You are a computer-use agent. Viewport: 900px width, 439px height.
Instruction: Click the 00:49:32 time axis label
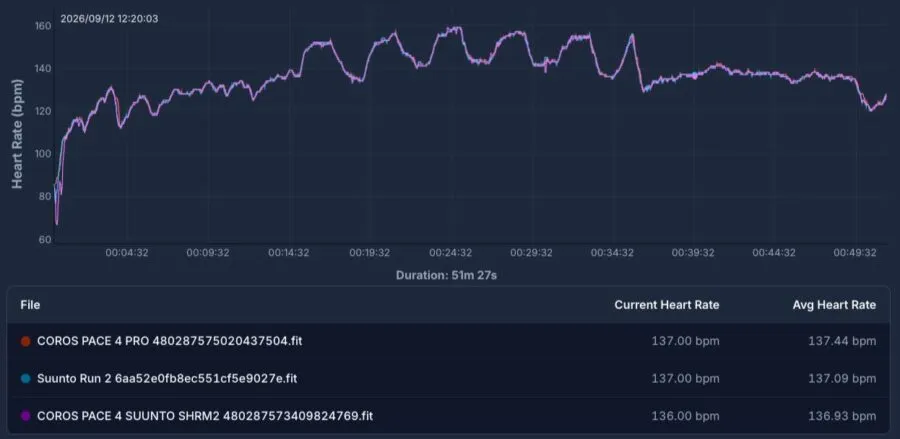click(855, 252)
